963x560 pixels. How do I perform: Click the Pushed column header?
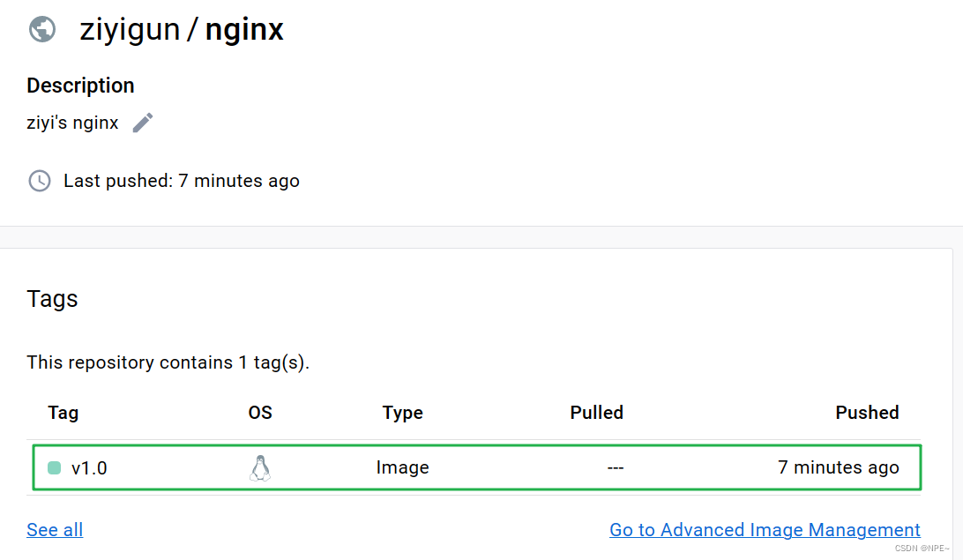867,413
